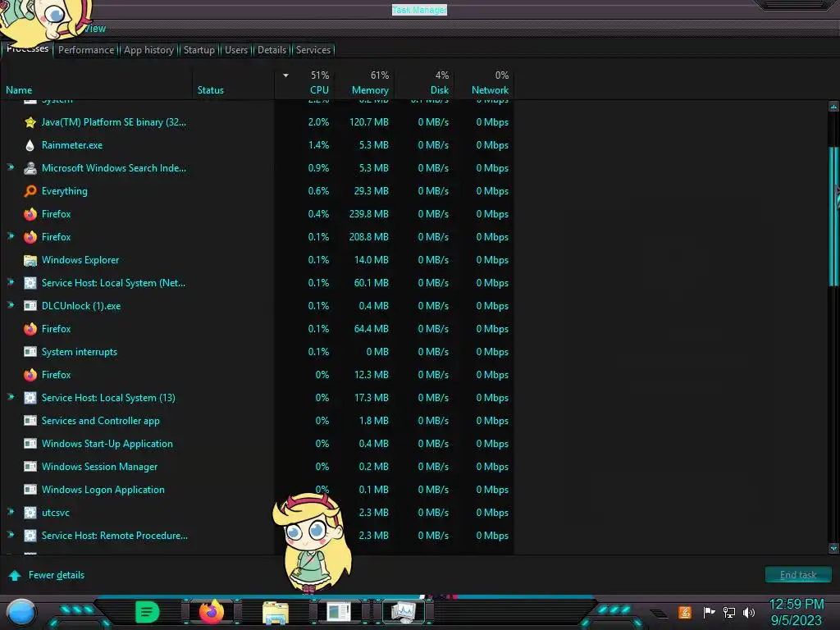Click the sort arrow above CPU column
The width and height of the screenshot is (840, 630).
[x=285, y=75]
